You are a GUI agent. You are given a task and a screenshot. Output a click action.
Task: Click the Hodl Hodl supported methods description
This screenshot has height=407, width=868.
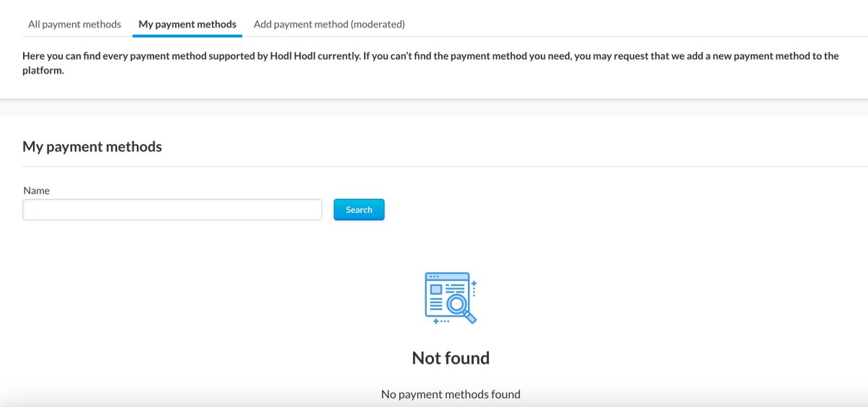(430, 63)
